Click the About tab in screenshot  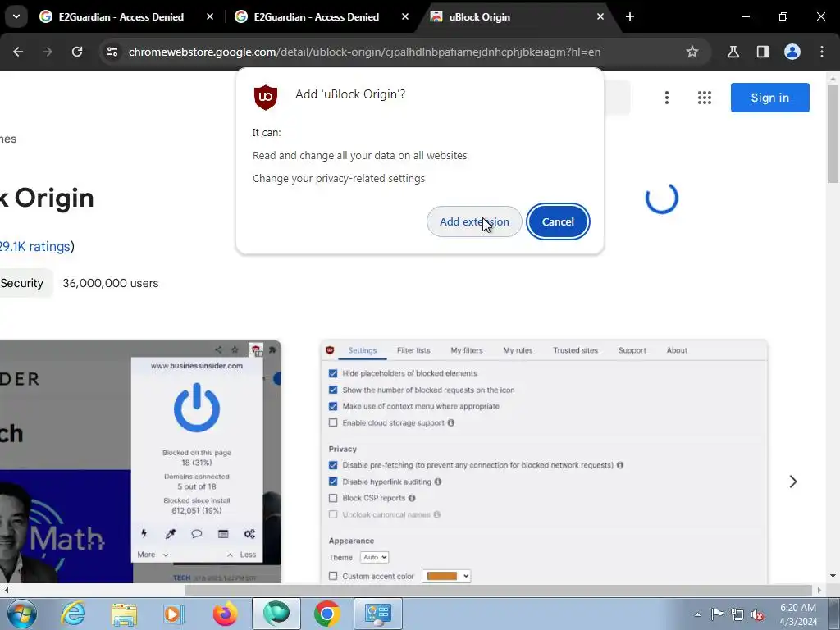click(677, 350)
